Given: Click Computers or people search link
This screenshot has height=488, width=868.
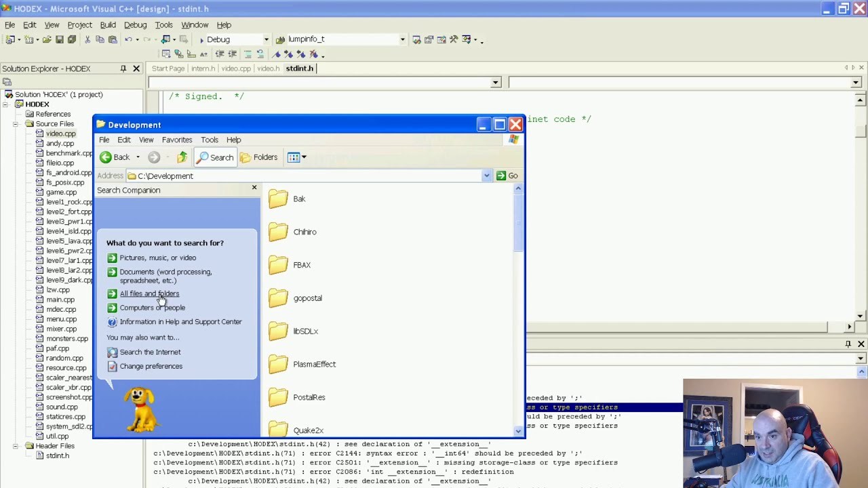Looking at the screenshot, I should tap(152, 308).
